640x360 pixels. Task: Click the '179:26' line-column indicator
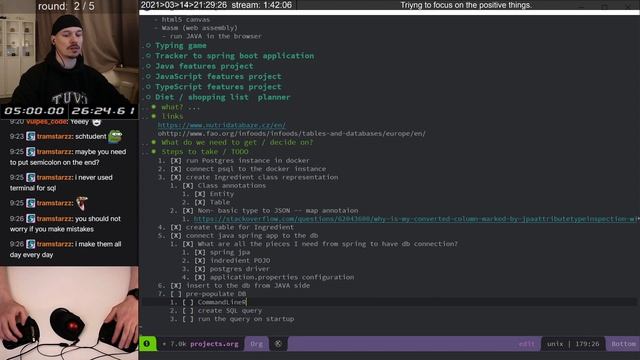(x=587, y=344)
